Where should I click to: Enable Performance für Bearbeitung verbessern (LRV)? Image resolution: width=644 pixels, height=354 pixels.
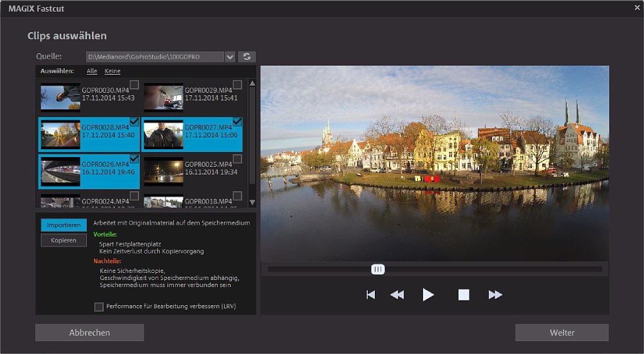click(99, 307)
